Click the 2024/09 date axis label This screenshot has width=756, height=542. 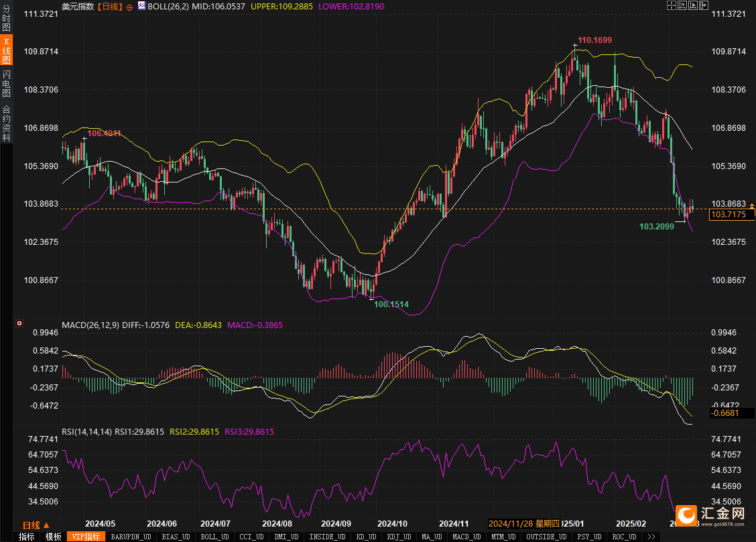pyautogui.click(x=336, y=524)
